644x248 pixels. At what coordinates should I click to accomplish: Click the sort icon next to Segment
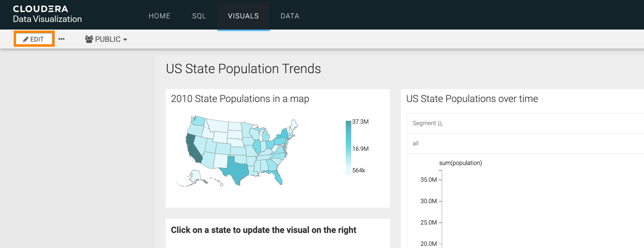[x=440, y=124]
